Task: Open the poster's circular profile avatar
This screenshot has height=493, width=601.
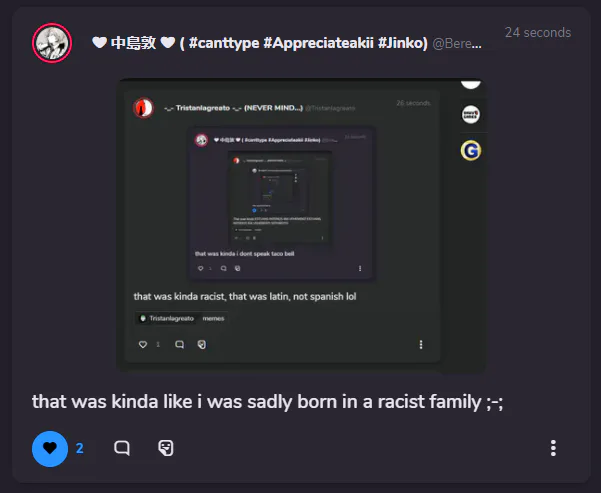Action: (52, 43)
